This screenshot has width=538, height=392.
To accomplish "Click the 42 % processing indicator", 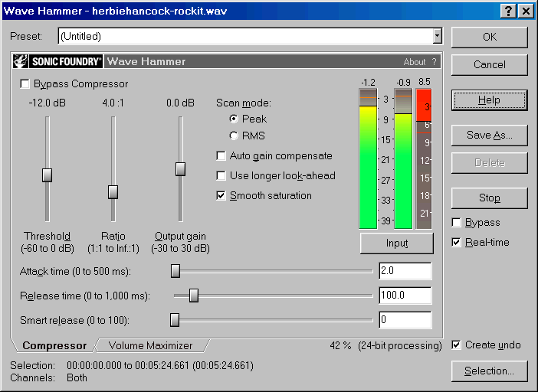I will 340,345.
